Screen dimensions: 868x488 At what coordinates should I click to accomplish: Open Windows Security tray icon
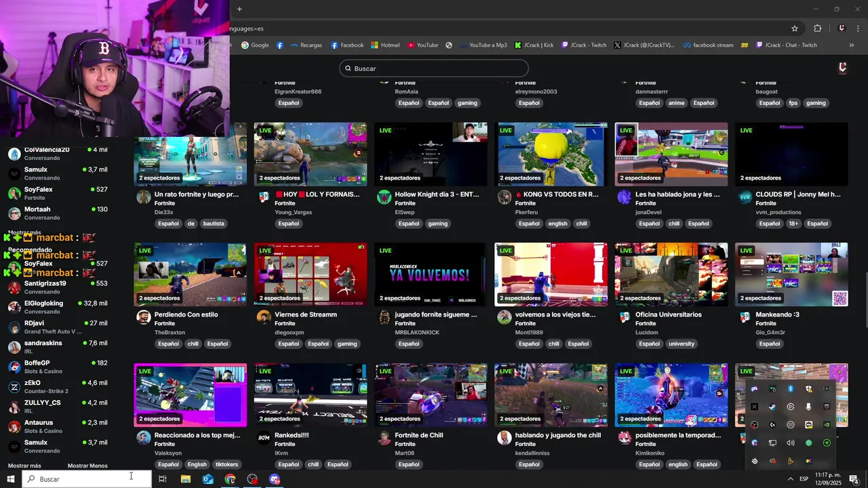point(808,388)
